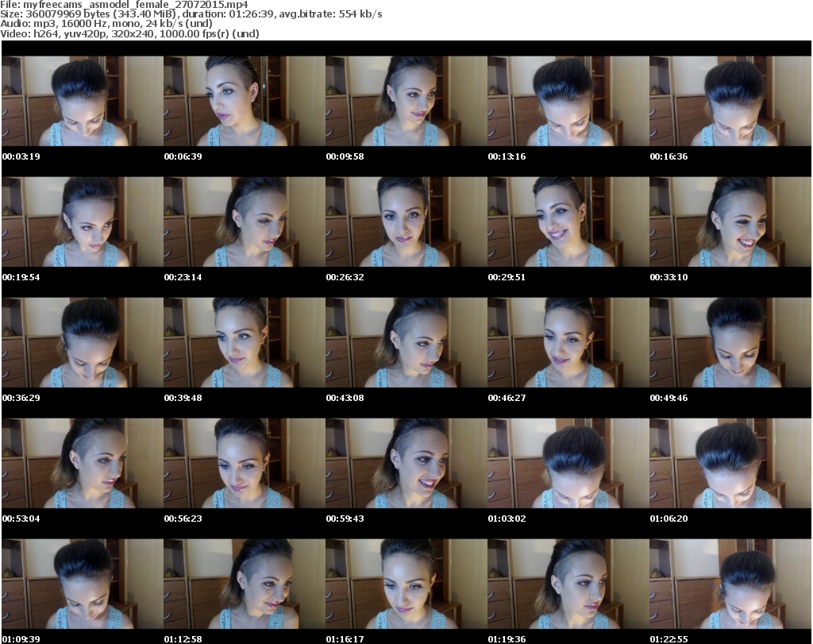Select the thumbnail frame at 00:49:46
The height and width of the screenshot is (644, 813).
coord(730,343)
